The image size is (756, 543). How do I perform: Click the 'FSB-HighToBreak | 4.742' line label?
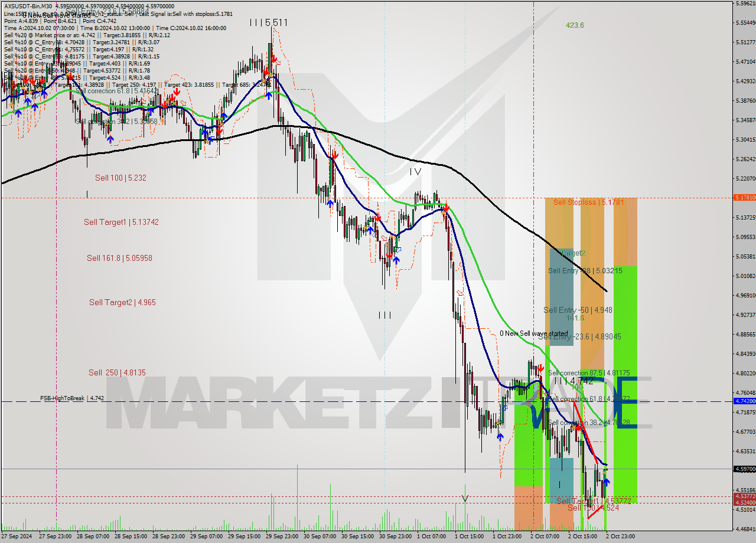72,398
